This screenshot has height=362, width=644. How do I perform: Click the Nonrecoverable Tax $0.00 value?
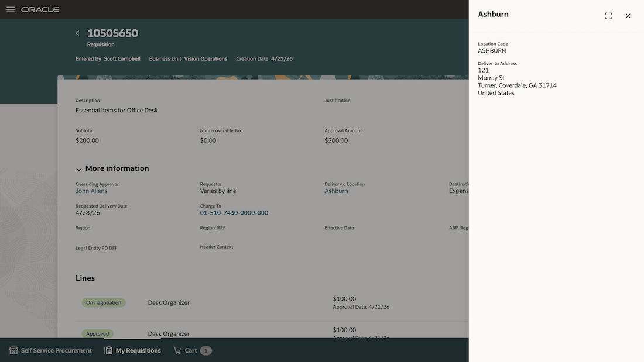click(208, 140)
